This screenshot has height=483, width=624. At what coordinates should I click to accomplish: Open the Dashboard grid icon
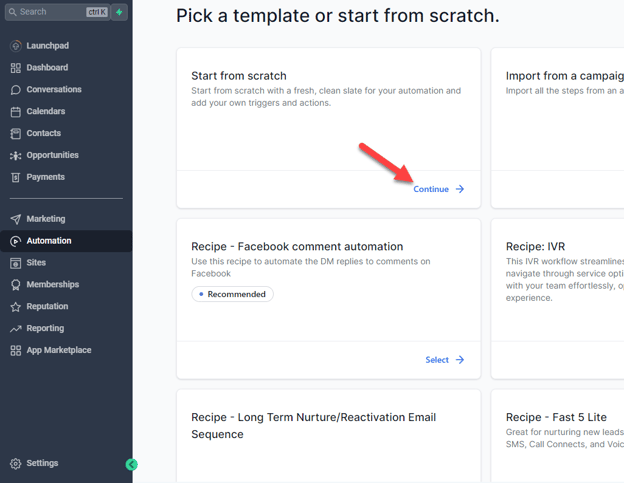pos(16,68)
